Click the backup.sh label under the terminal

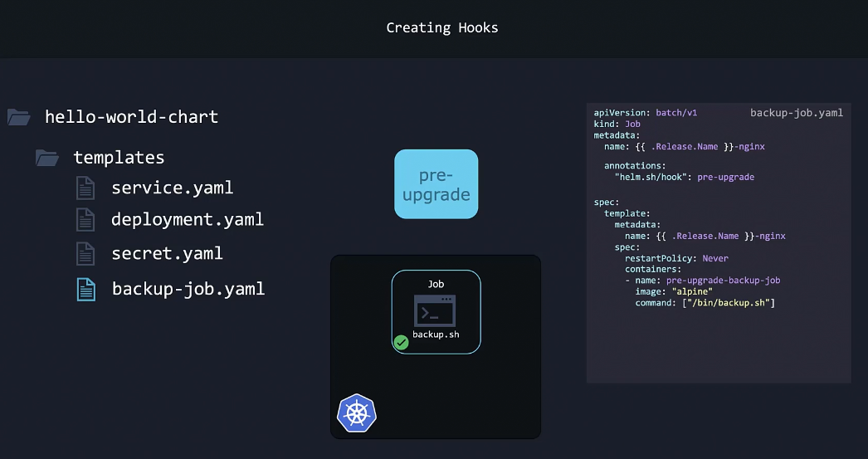tap(436, 334)
